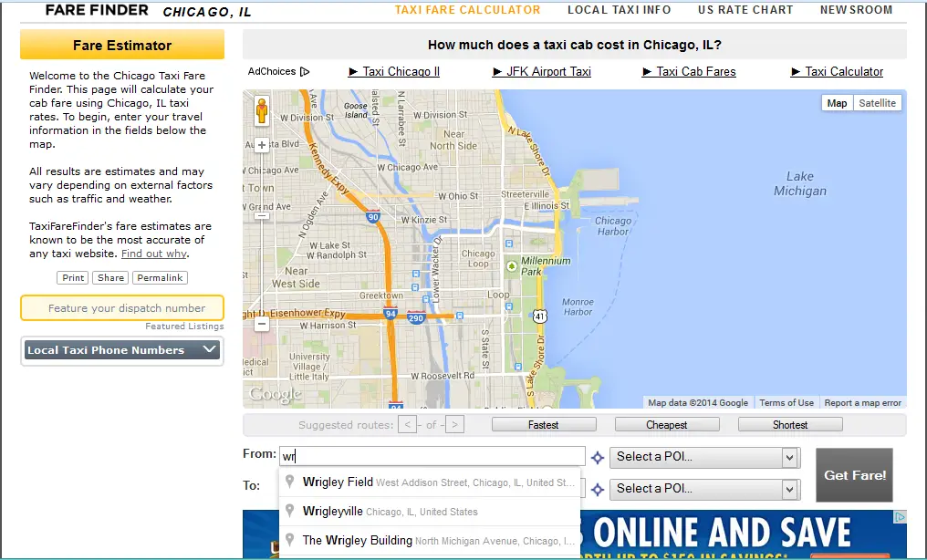
Task: Choose The Wrigley Building autocomplete suggestion
Action: [430, 540]
